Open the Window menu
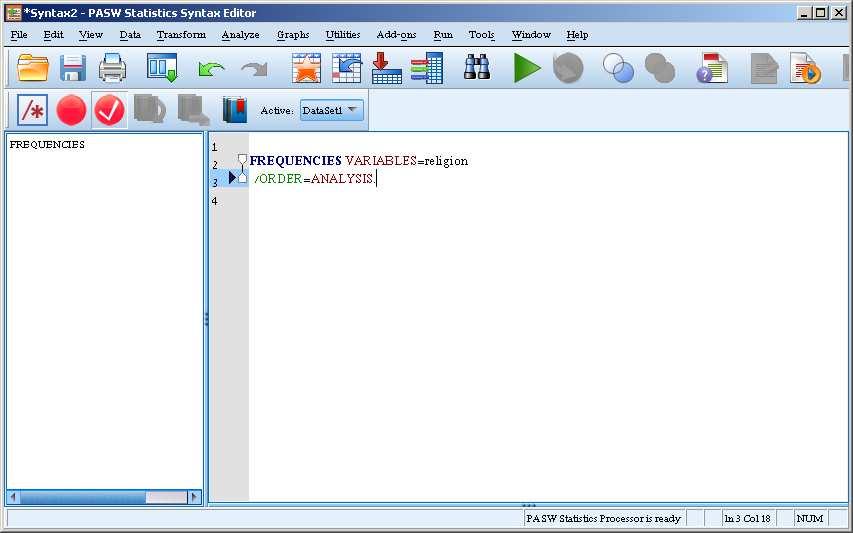 click(531, 35)
